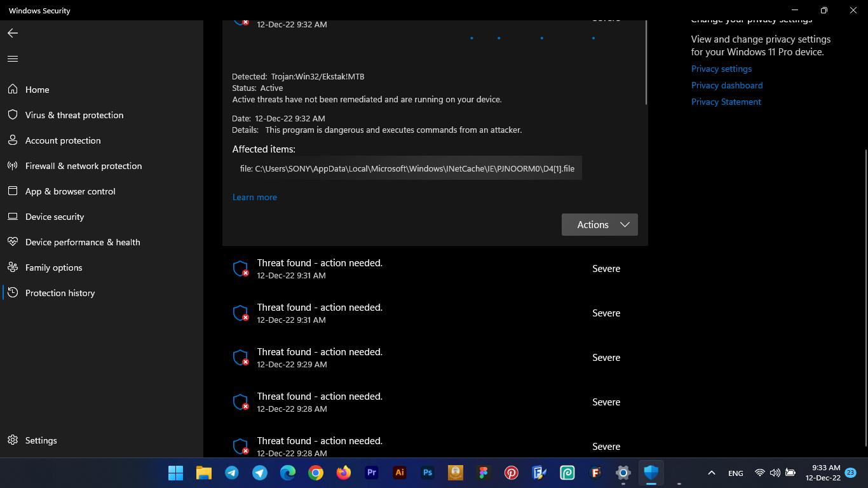
Task: Open Virus & threat protection
Action: 74,115
